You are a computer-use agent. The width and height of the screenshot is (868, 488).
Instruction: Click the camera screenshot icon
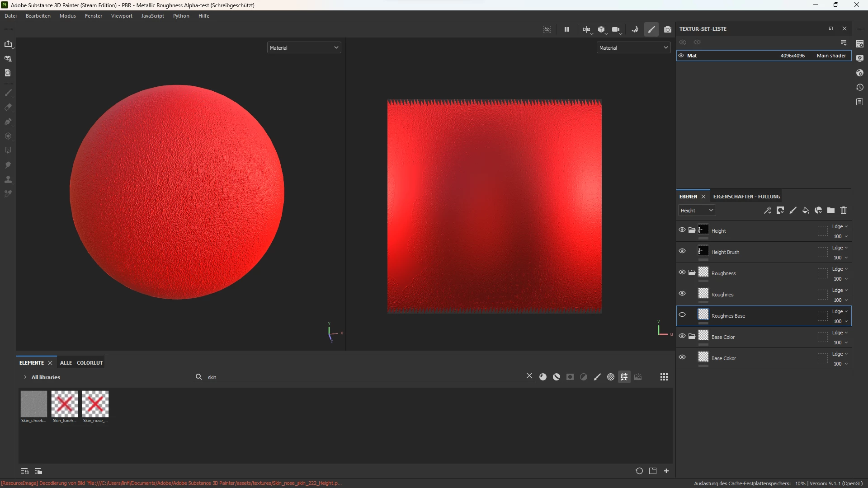pyautogui.click(x=668, y=30)
